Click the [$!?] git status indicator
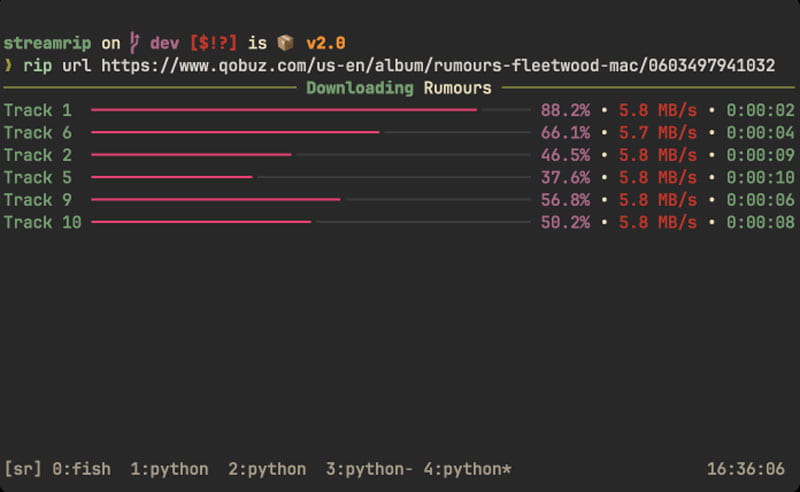 pos(213,43)
